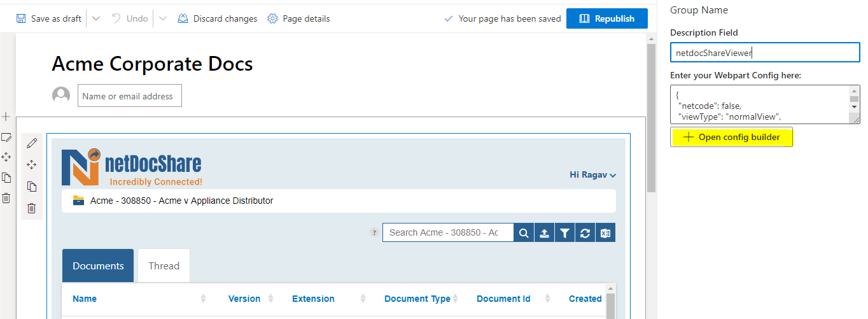
Task: Click Discard changes
Action: click(x=217, y=18)
